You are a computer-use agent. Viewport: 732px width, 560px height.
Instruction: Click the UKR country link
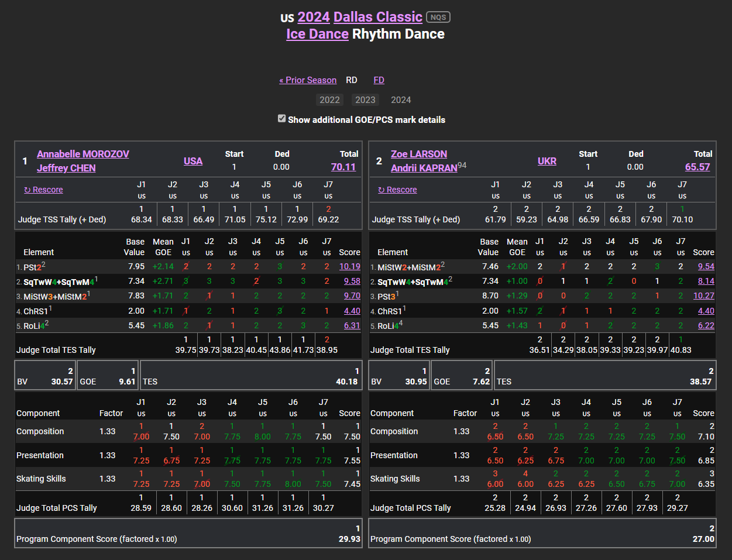pyautogui.click(x=547, y=161)
